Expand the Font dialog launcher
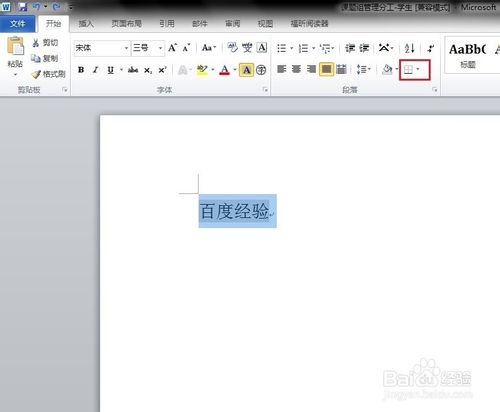The image size is (500, 412). click(265, 89)
